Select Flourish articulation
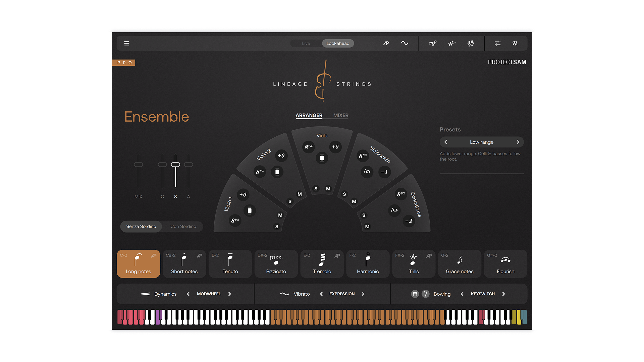Image resolution: width=644 pixels, height=362 pixels. pos(505,264)
